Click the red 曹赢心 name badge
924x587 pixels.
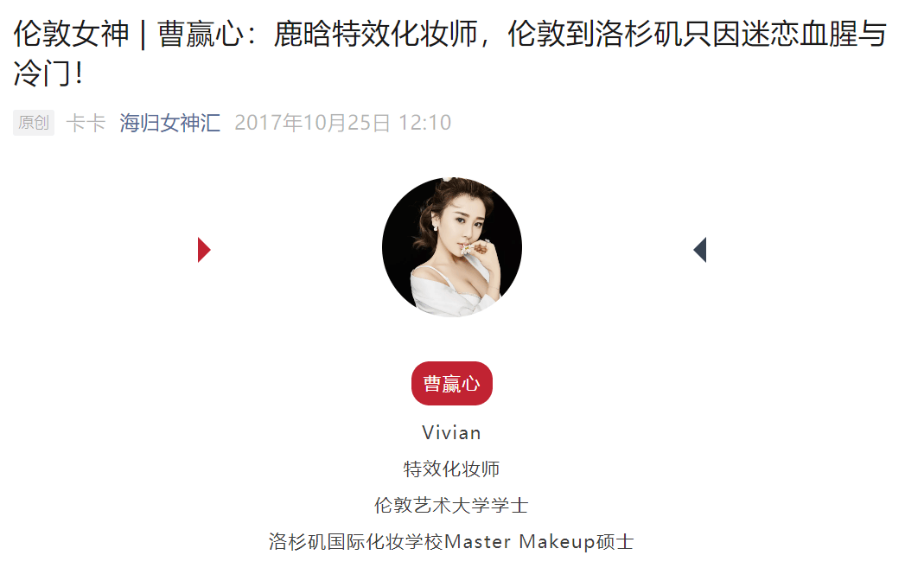[452, 384]
